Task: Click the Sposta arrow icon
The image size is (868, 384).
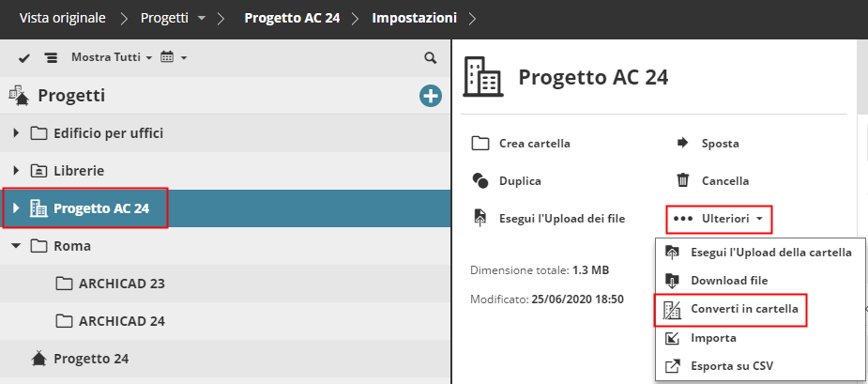Action: (x=683, y=144)
